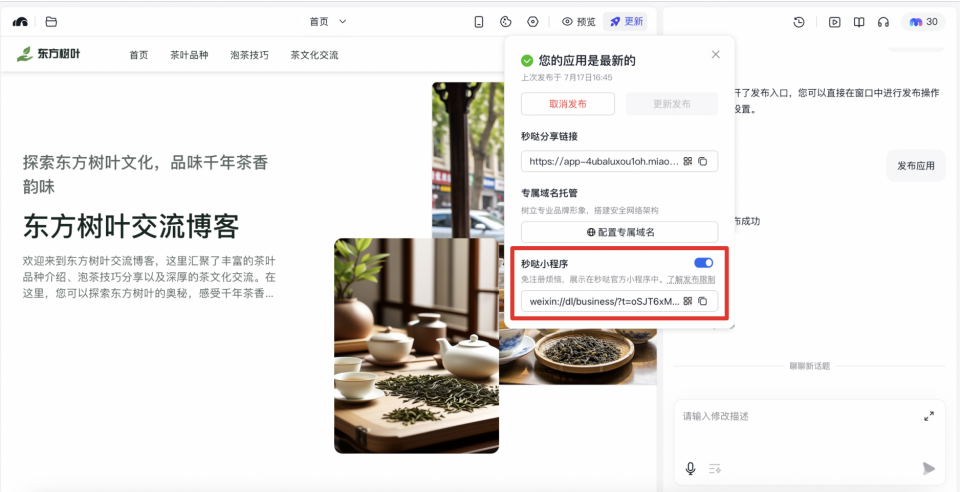The image size is (960, 492).
Task: Click the share link URL field
Action: click(x=619, y=162)
